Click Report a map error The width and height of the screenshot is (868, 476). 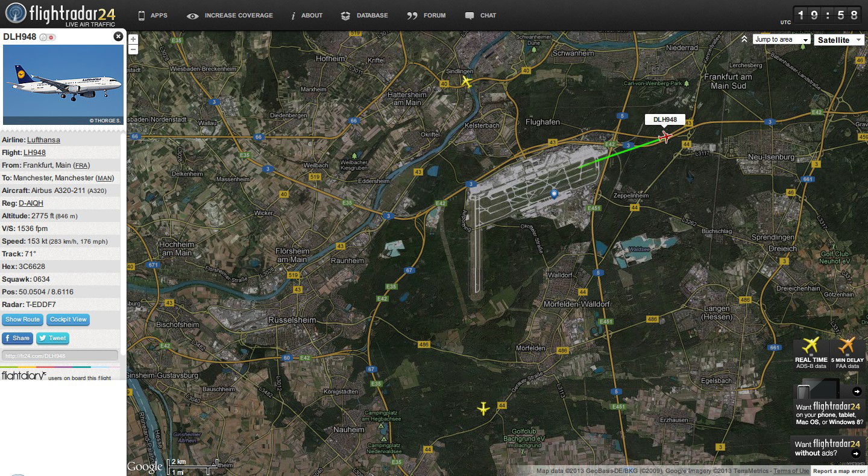pos(839,471)
